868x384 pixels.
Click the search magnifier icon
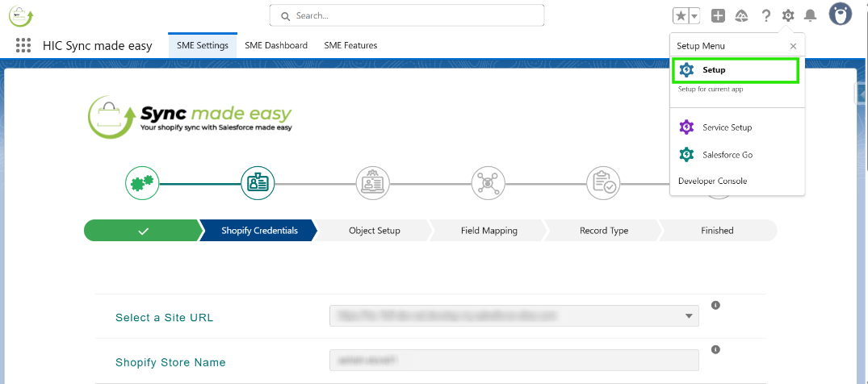point(286,16)
